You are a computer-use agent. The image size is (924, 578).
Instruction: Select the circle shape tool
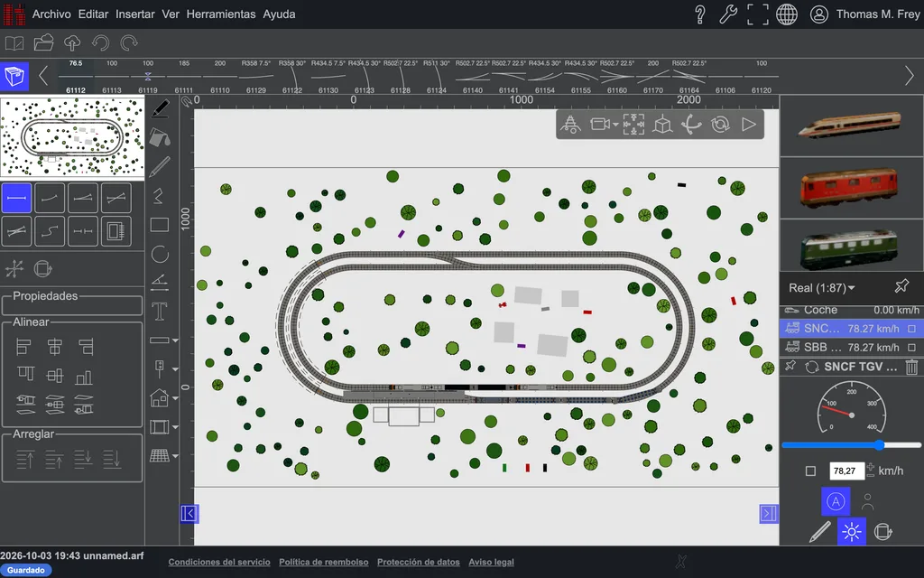[160, 254]
